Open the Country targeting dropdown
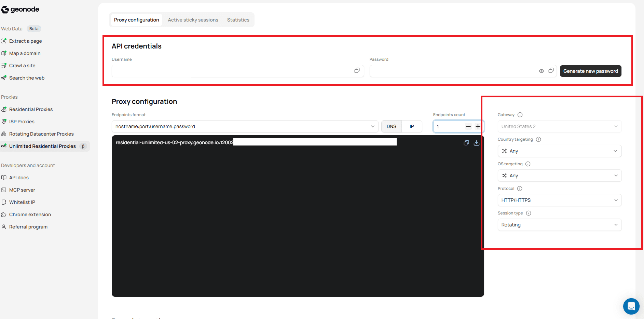This screenshot has width=644, height=319. (x=560, y=151)
